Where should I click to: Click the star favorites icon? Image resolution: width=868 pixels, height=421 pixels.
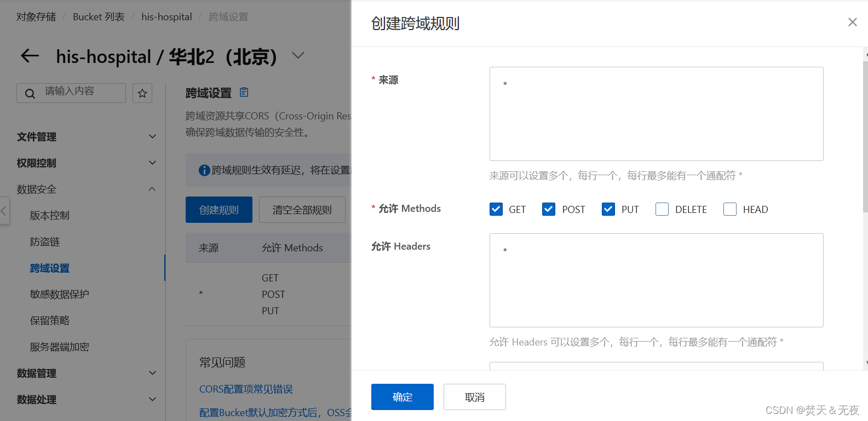click(142, 93)
